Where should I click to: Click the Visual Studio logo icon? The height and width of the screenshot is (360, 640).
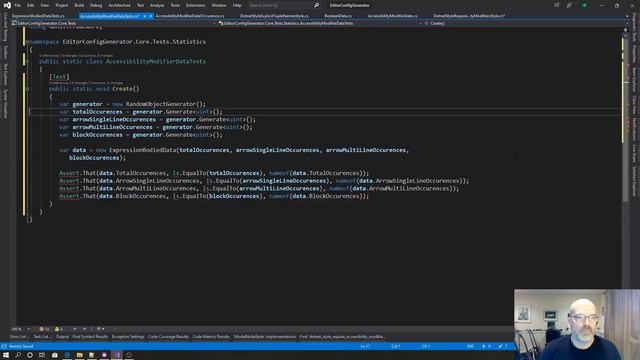[x=7, y=5]
